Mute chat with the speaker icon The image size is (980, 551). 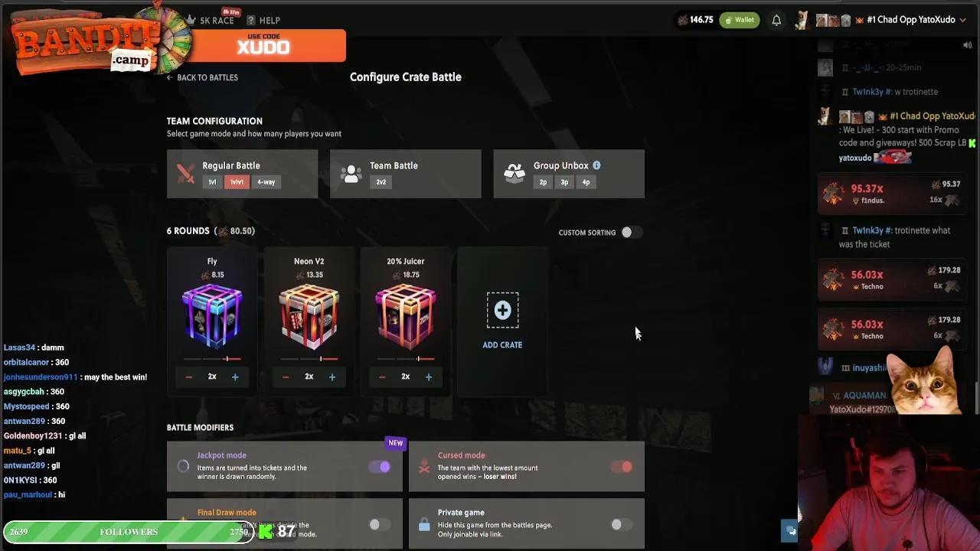click(x=967, y=45)
